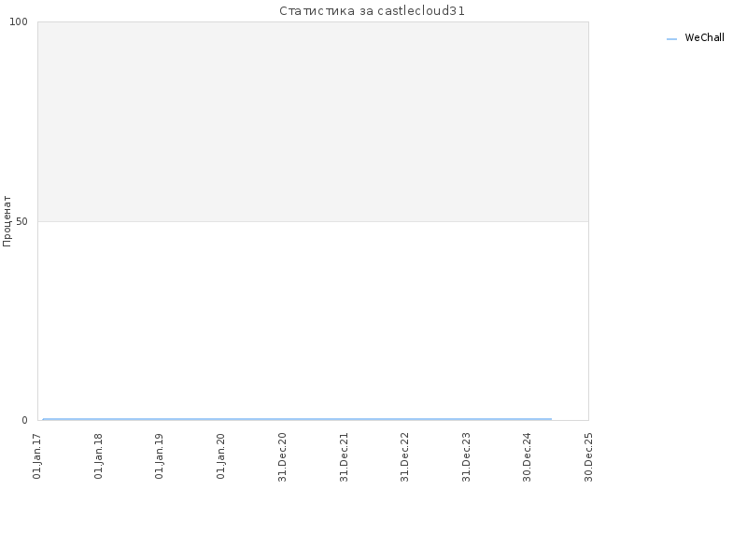Click the 30.Dec.25 axis label
The image size is (747, 560).
(x=588, y=457)
